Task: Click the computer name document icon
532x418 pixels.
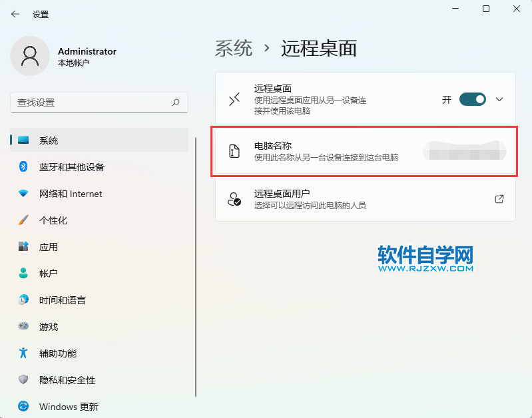Action: click(234, 151)
